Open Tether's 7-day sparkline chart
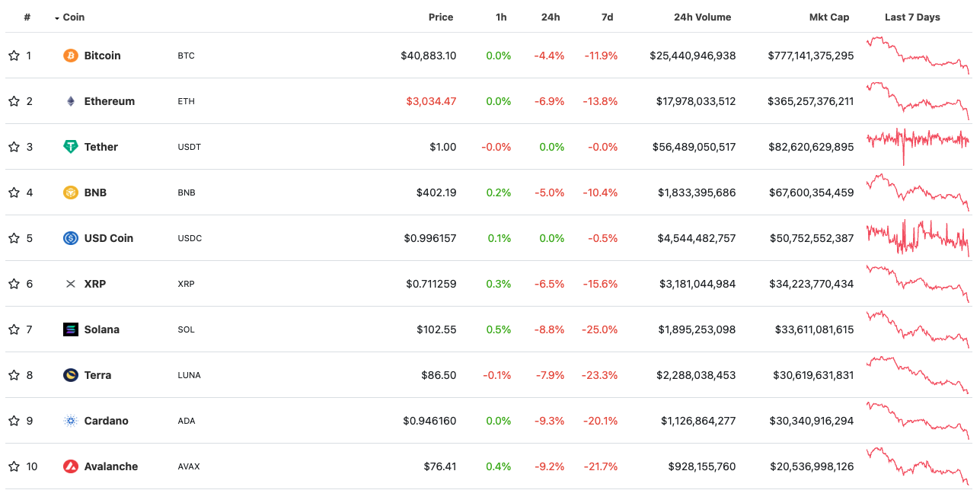The width and height of the screenshot is (980, 490). click(x=918, y=146)
